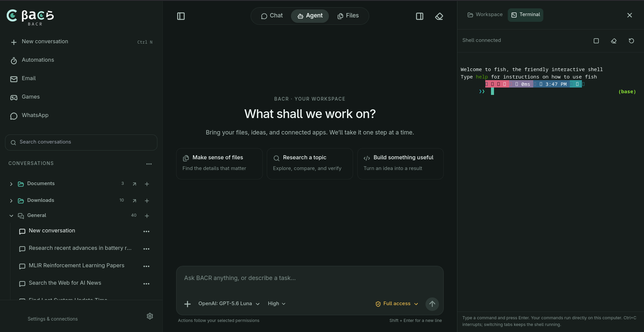Image resolution: width=644 pixels, height=332 pixels.
Task: Focus the Search conversations field
Action: (81, 143)
